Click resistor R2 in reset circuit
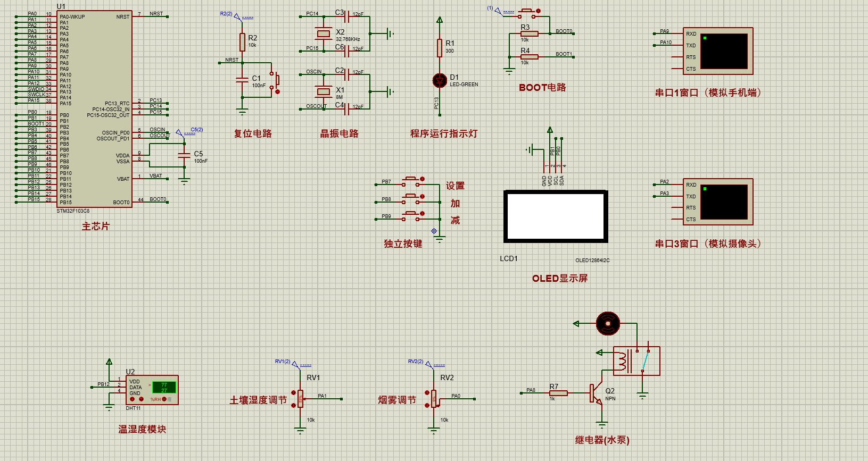Image resolution: width=868 pixels, height=461 pixels. click(242, 42)
